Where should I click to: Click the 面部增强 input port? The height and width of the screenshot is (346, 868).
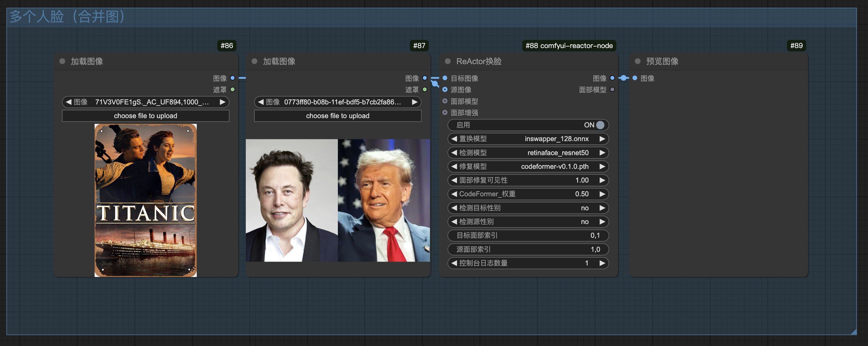pos(445,112)
